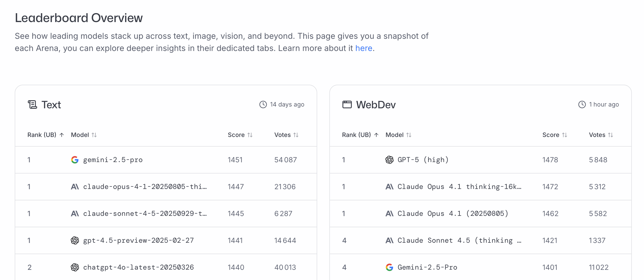Click the Google logo next to gemini-2.5-pro

coord(75,160)
